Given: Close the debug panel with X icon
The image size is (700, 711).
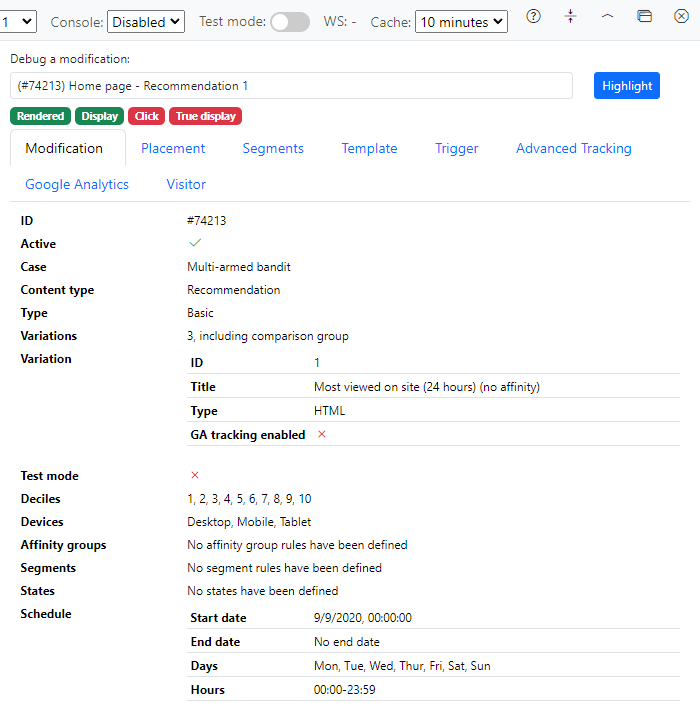Looking at the screenshot, I should pos(681,16).
